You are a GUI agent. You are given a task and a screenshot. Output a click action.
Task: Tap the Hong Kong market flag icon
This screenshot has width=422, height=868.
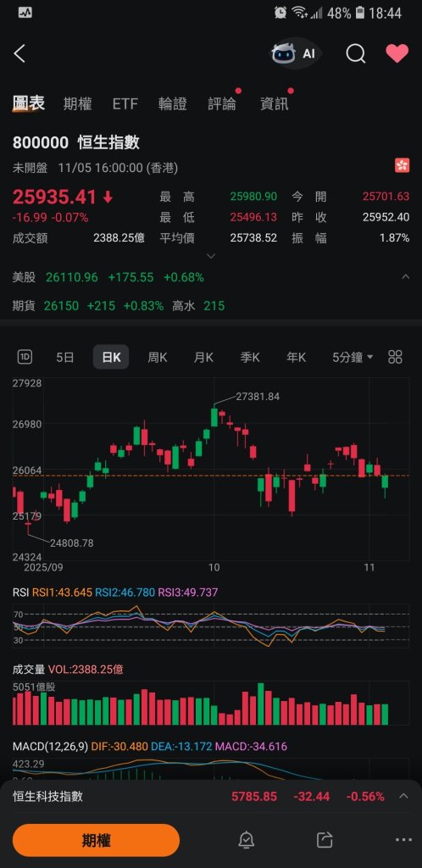click(403, 165)
